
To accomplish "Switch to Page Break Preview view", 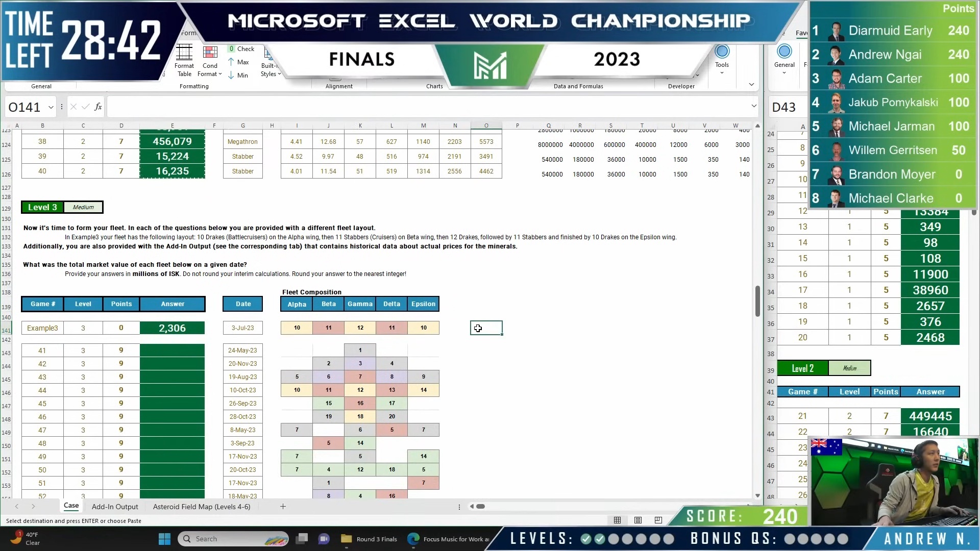I will (658, 520).
